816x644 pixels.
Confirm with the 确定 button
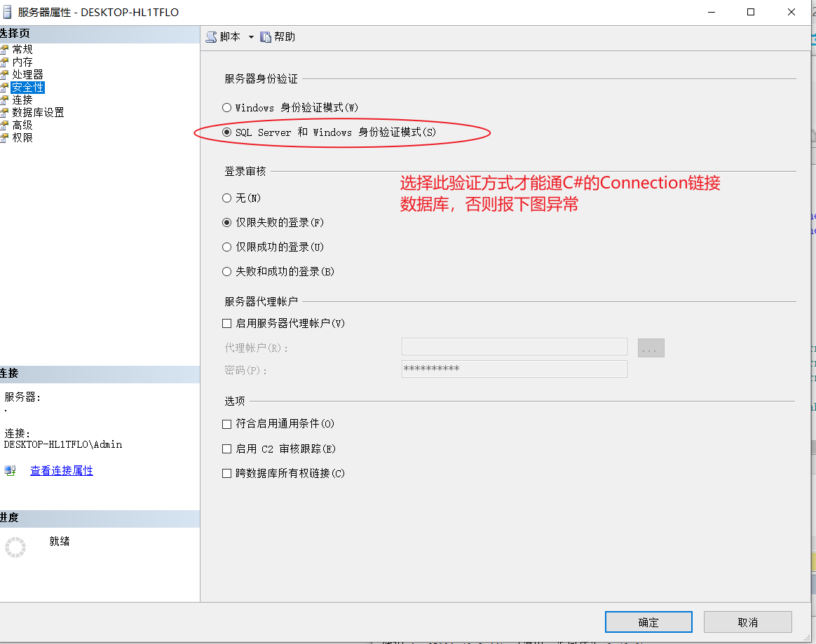(648, 622)
